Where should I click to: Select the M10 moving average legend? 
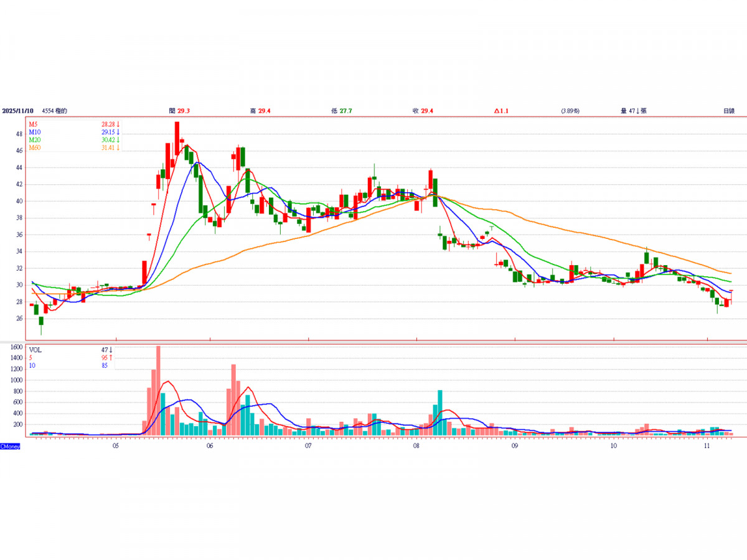click(x=35, y=132)
